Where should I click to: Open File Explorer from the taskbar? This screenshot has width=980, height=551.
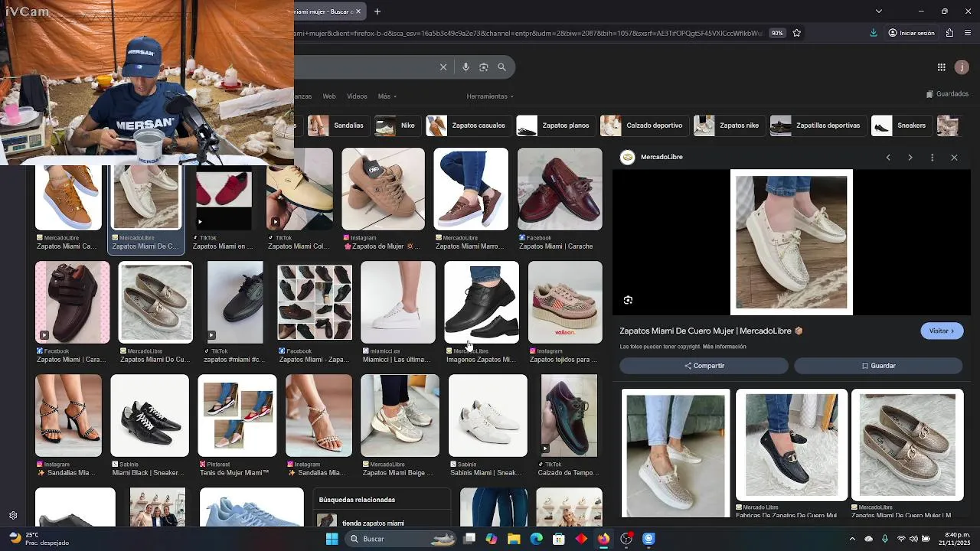click(514, 539)
